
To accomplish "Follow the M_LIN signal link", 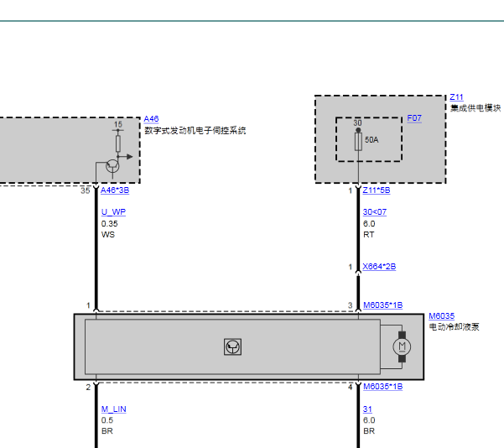I will 113,409.
